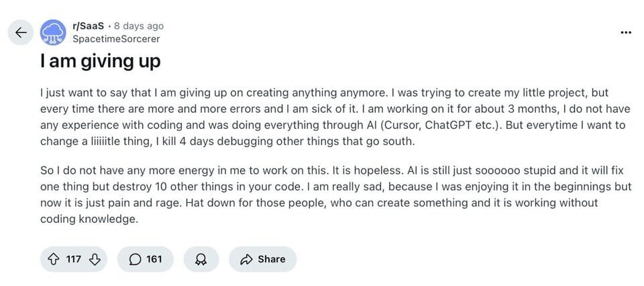Upvote the "I am giving up" post
The image size is (644, 286).
coord(54,259)
